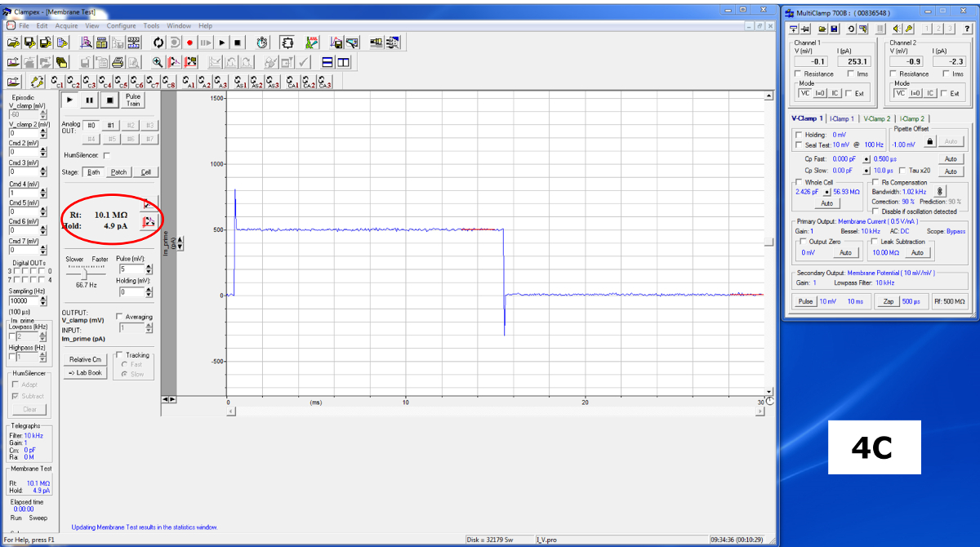Click the C1 sequencing key icon

tap(56, 82)
